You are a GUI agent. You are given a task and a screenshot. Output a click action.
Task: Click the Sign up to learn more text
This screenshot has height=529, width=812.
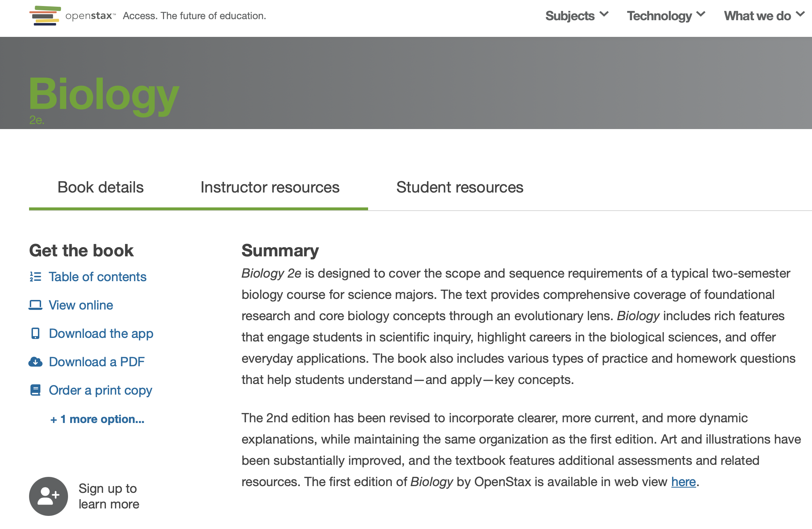(109, 496)
